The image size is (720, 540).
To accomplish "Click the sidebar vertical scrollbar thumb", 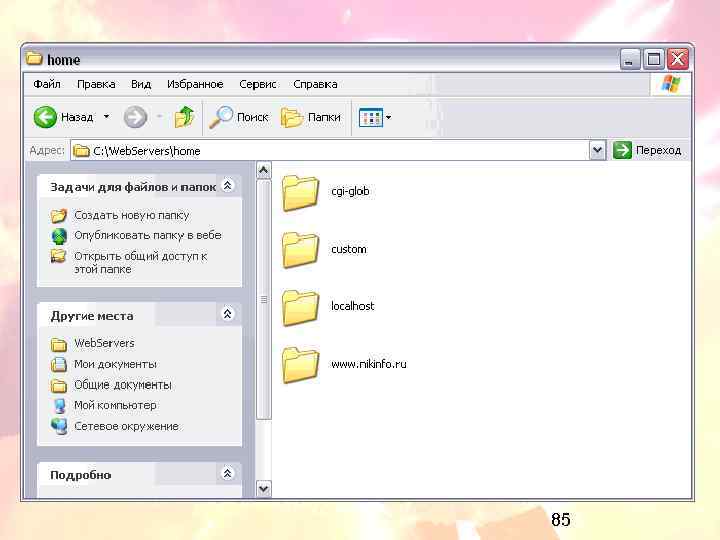I will coord(264,299).
